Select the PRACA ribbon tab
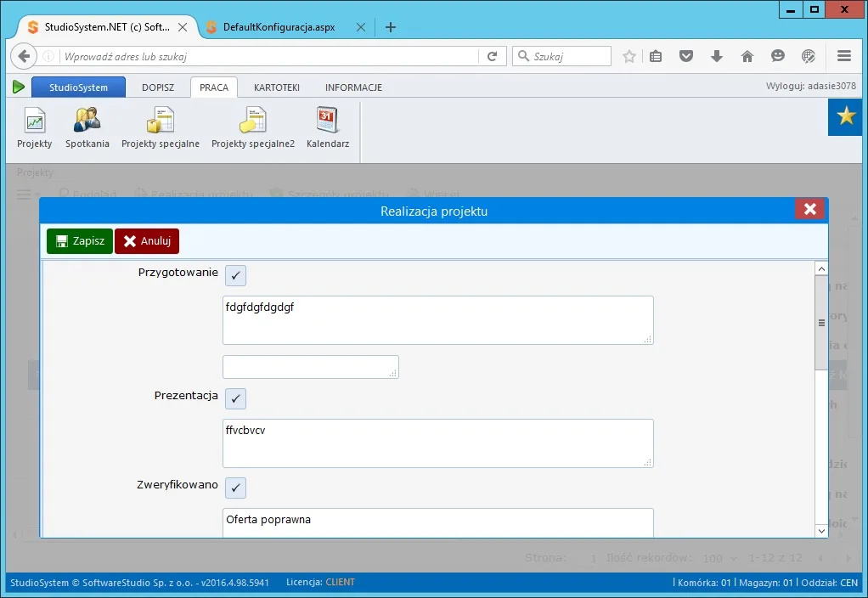This screenshot has height=598, width=868. tap(214, 87)
